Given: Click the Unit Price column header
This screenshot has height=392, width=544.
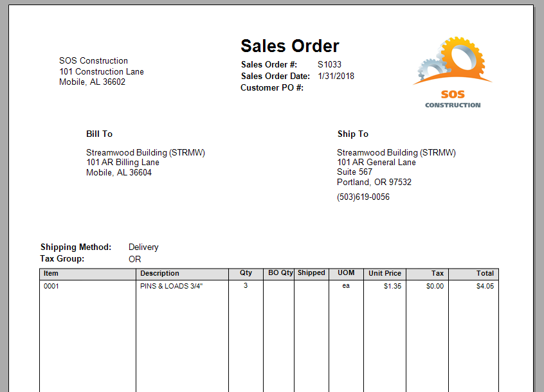Looking at the screenshot, I should click(385, 273).
